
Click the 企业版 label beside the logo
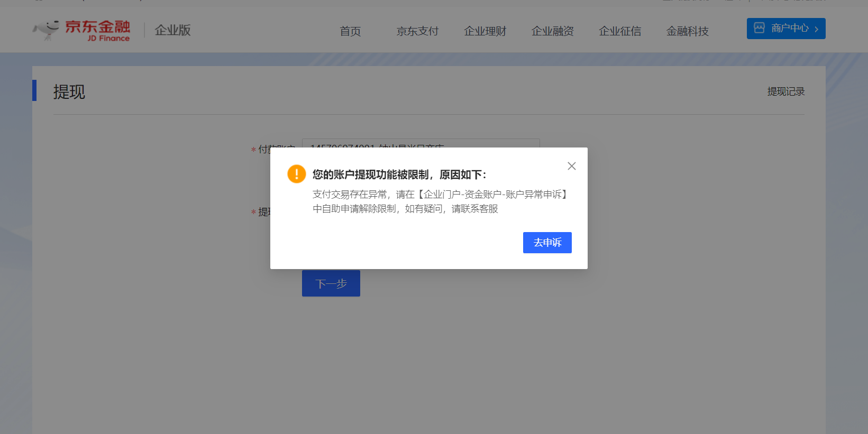[172, 30]
